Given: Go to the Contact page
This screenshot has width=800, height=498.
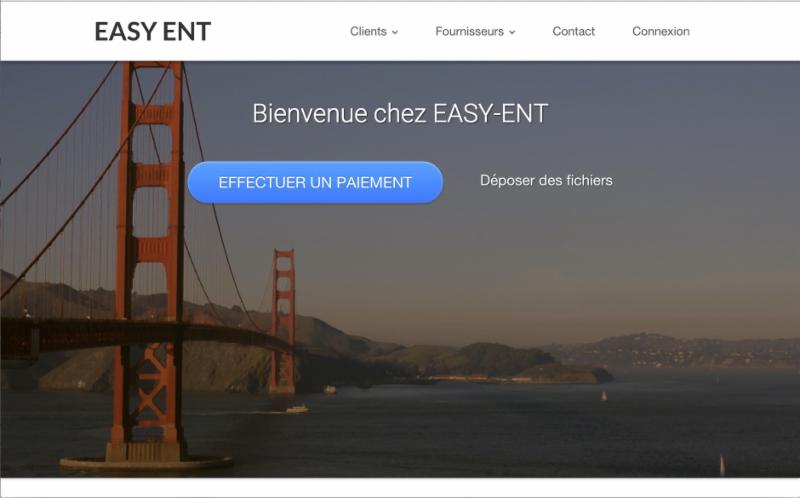Looking at the screenshot, I should [573, 31].
